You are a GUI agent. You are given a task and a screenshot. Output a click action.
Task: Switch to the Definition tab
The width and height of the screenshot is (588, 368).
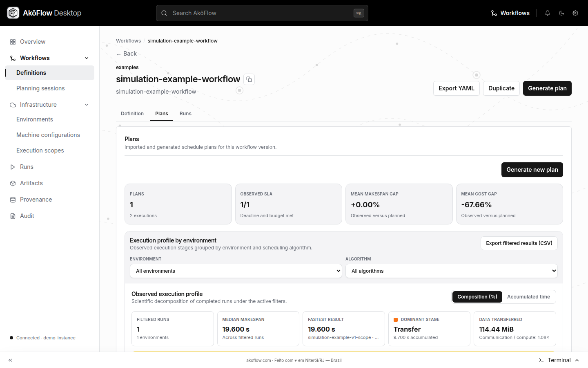click(x=132, y=114)
